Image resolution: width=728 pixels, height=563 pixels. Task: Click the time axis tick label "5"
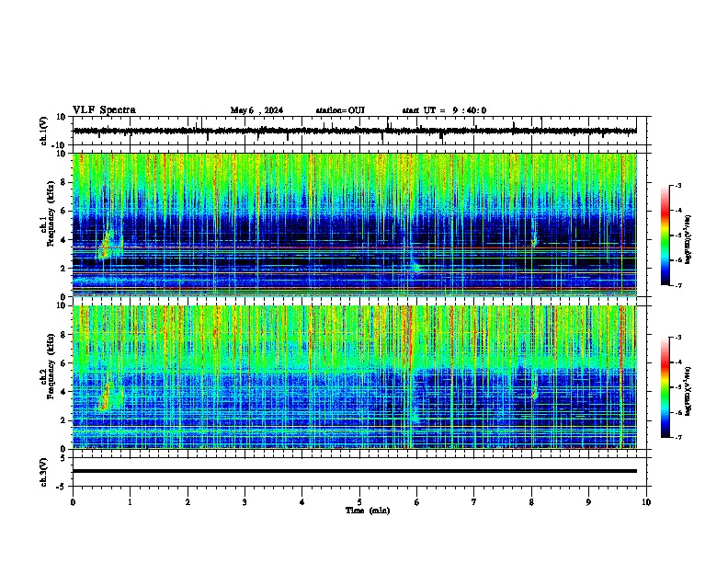tap(359, 502)
